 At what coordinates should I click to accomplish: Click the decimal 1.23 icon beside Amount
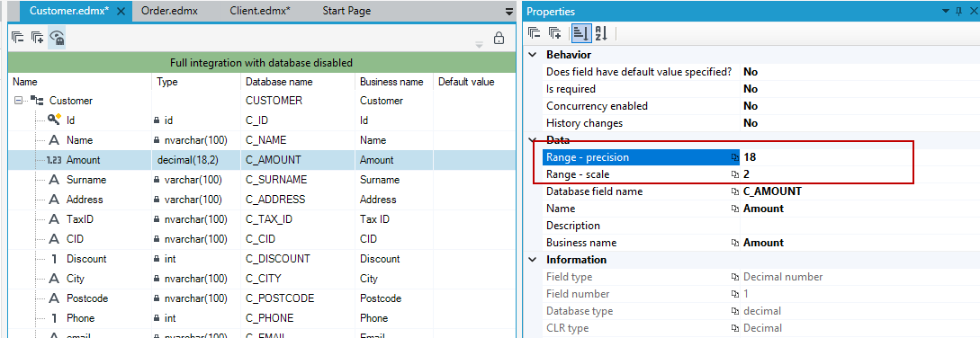click(x=54, y=160)
